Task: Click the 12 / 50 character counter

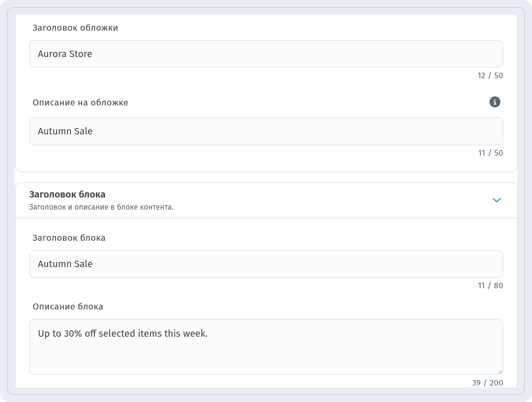Action: 490,76
